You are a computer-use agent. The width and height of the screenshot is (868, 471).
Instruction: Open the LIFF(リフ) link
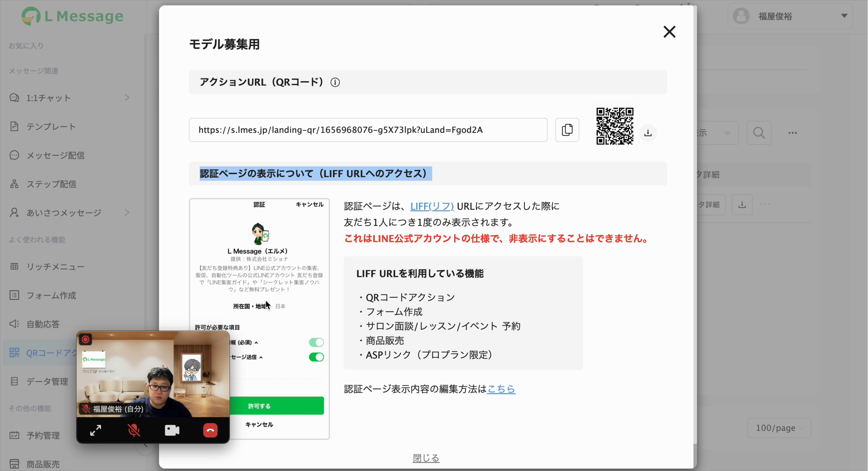[432, 206]
